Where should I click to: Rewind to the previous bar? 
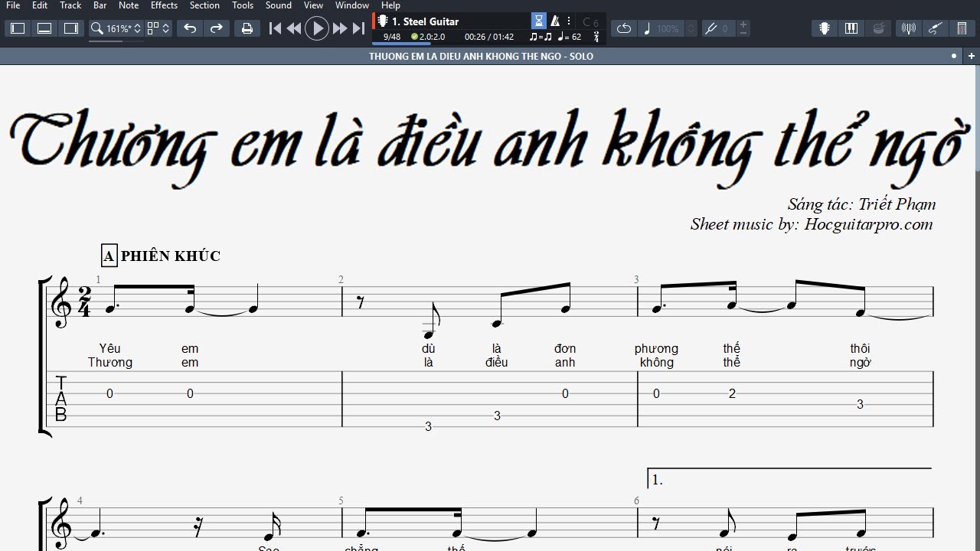pos(294,28)
